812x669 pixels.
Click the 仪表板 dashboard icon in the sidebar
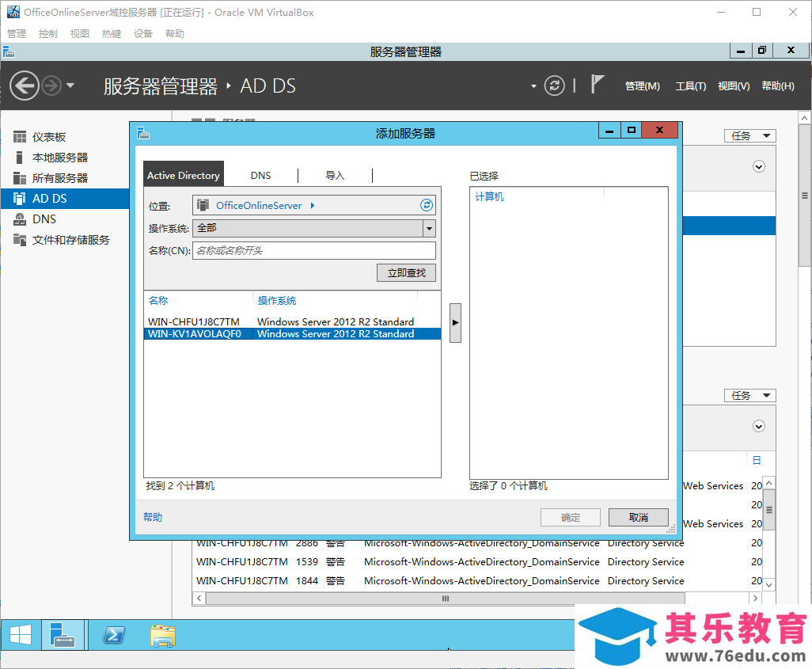pos(20,137)
